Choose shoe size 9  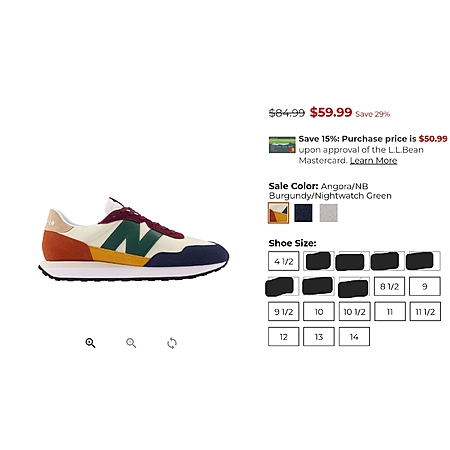pyautogui.click(x=425, y=286)
